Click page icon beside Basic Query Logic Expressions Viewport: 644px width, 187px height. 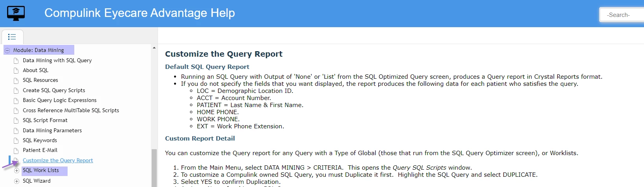click(16, 100)
